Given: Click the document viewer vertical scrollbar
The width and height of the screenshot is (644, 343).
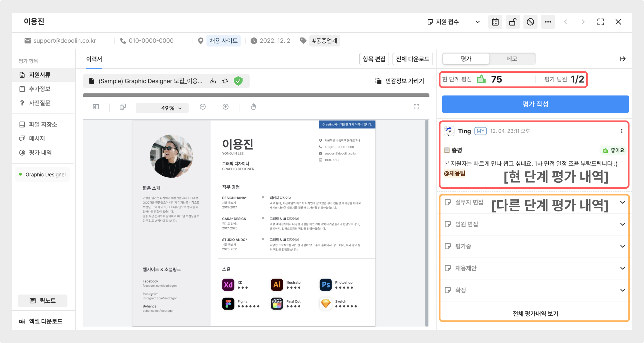Looking at the screenshot, I should (x=427, y=223).
